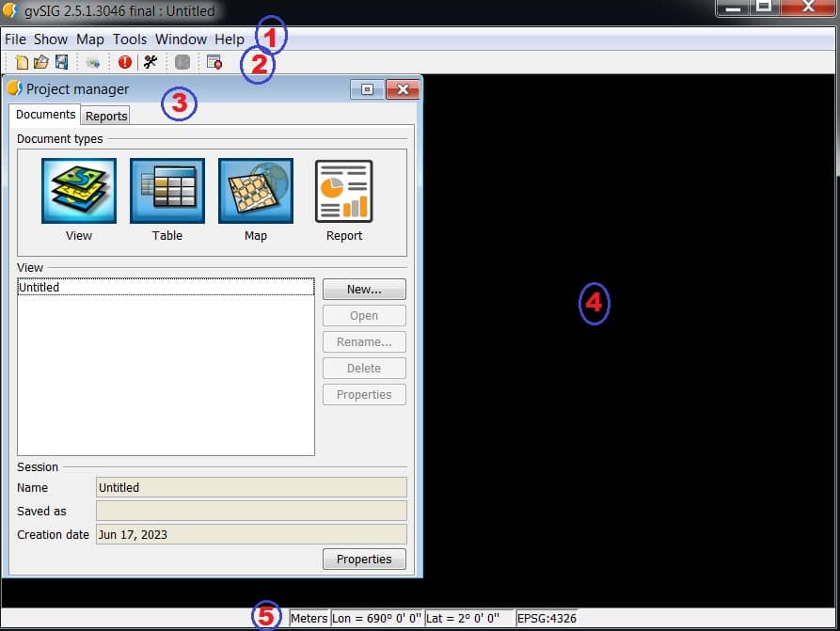Select the Report document type icon

(344, 191)
